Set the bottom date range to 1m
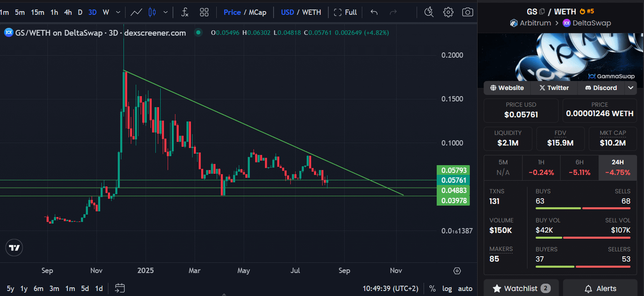The height and width of the screenshot is (296, 644). (x=70, y=288)
